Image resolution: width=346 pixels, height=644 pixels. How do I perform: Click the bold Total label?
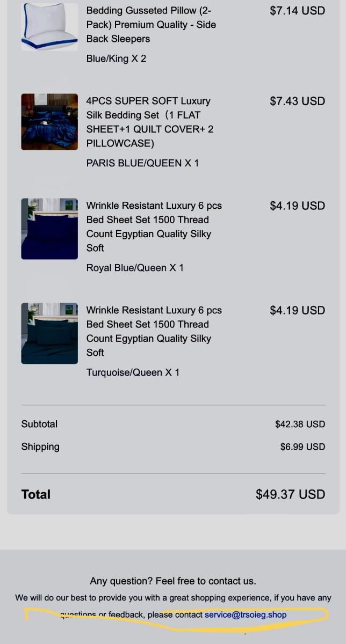[x=36, y=494]
